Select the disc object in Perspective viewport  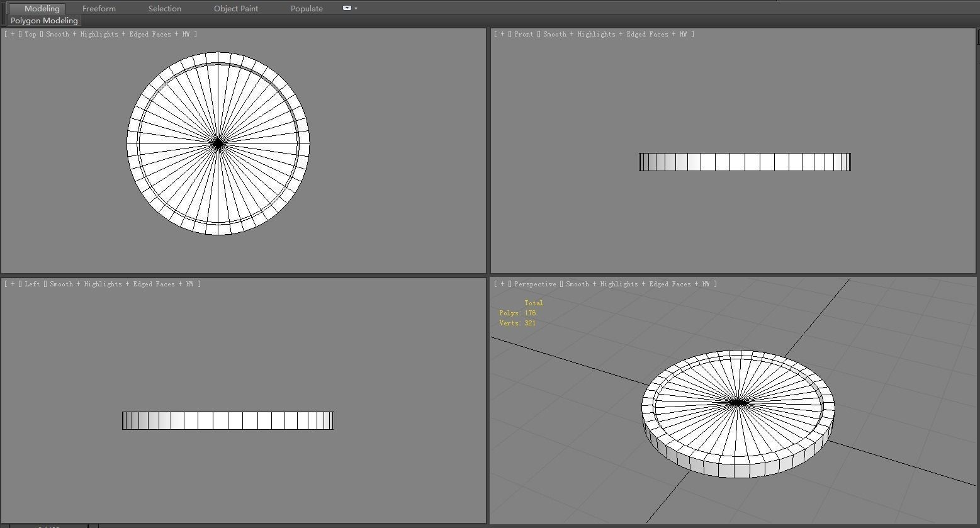(x=738, y=414)
